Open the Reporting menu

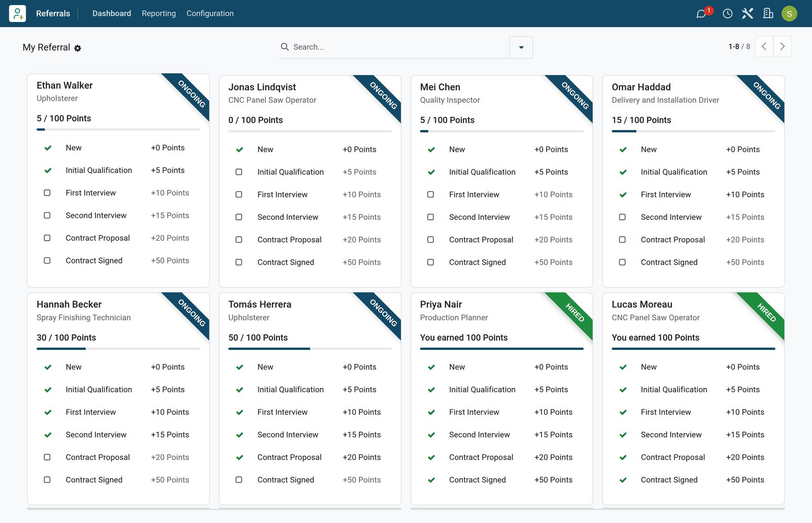[x=159, y=13]
